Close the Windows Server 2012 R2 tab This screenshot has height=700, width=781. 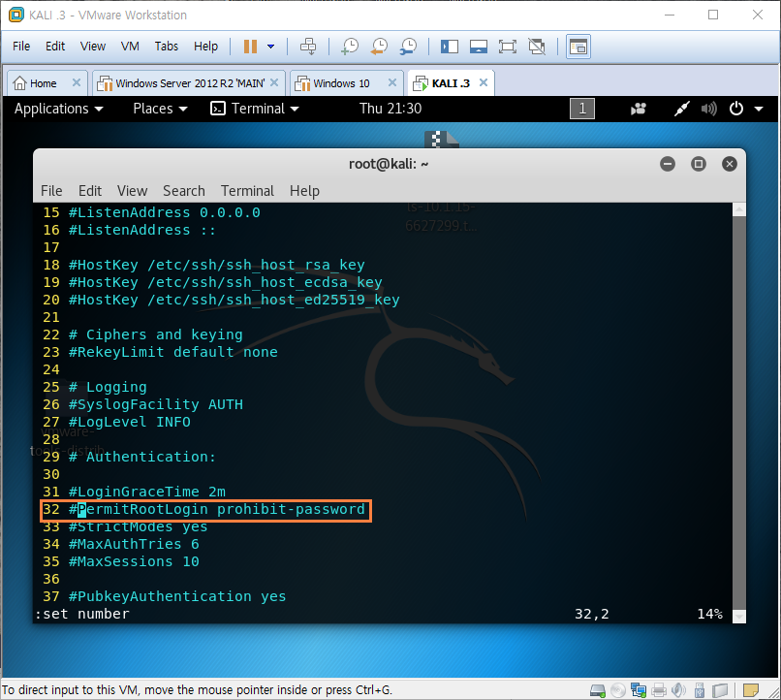[274, 82]
